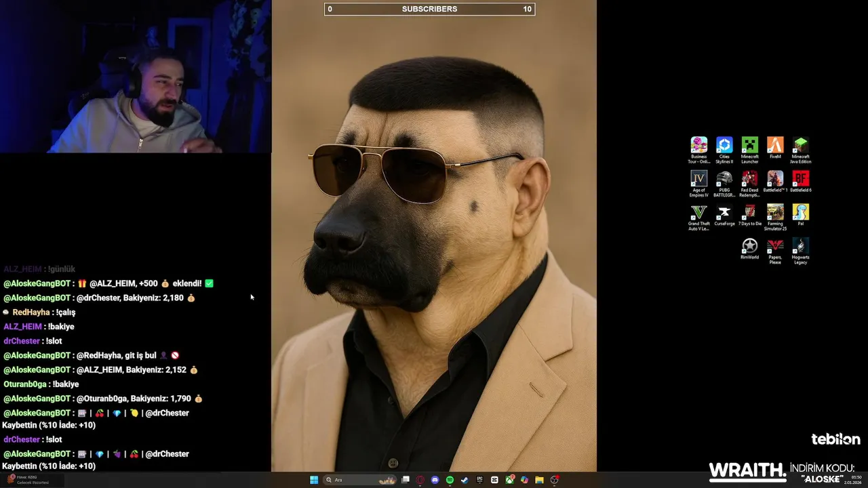Click the streamer webcam feed

[136, 76]
